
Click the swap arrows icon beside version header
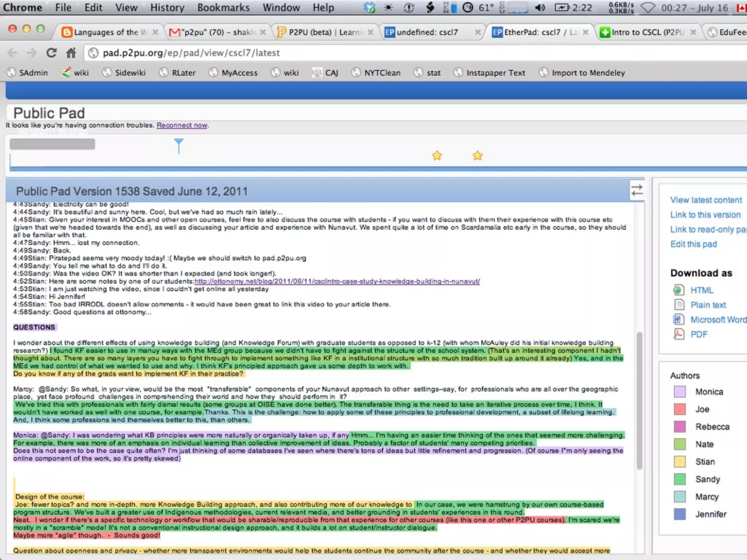(637, 190)
